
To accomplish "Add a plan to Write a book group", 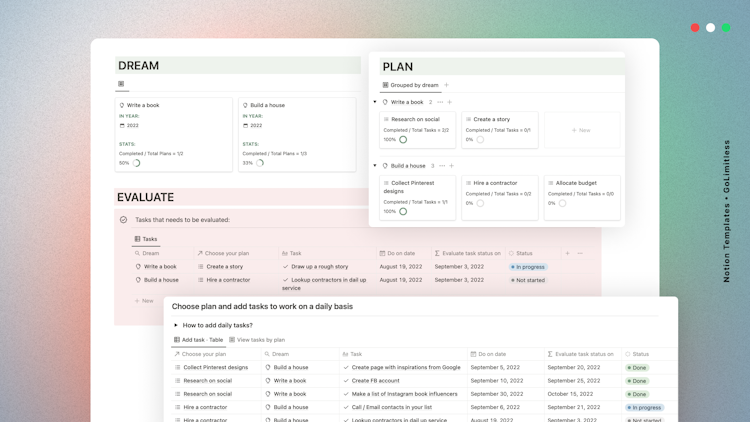I will click(450, 102).
